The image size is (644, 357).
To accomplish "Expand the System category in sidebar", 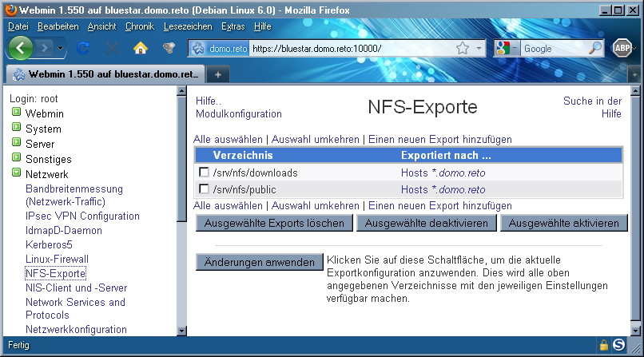I will [x=16, y=129].
